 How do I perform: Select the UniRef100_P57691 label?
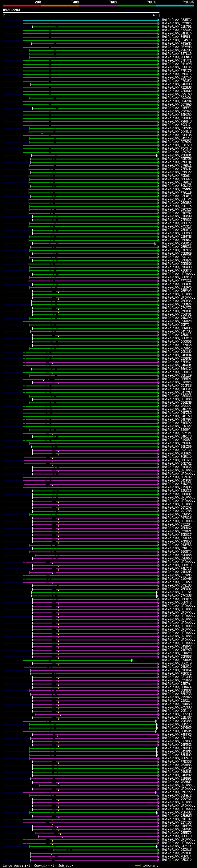point(176,142)
